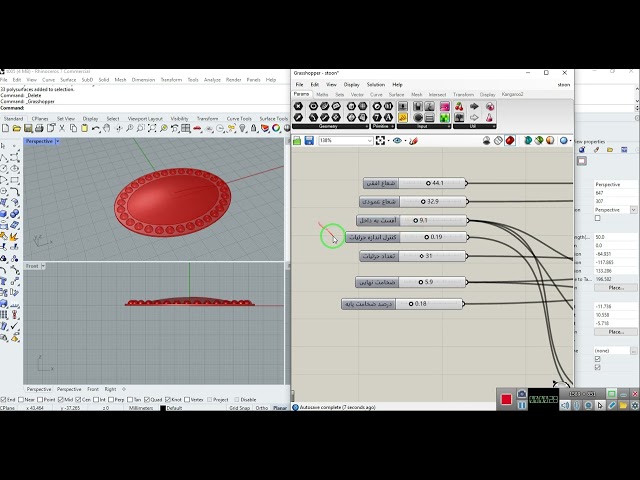640x480 pixels.
Task: Expand the Util panel in Grasshopper ribbon
Action: [494, 127]
